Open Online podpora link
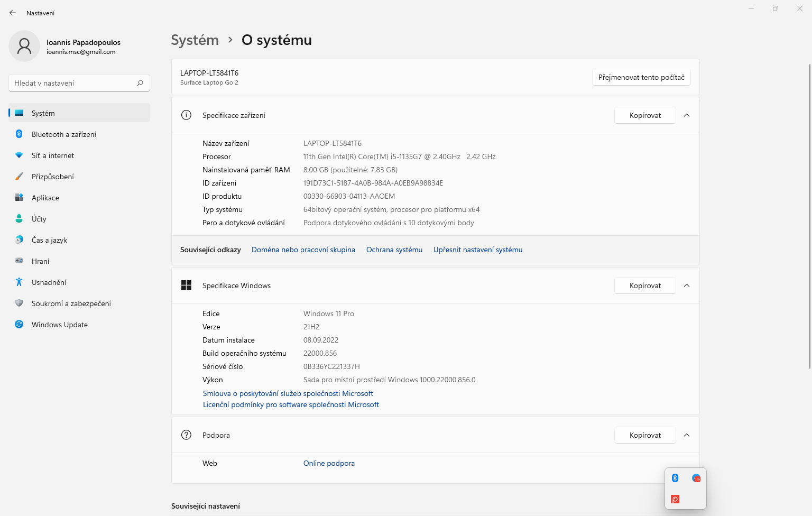Viewport: 812px width, 516px height. (329, 463)
